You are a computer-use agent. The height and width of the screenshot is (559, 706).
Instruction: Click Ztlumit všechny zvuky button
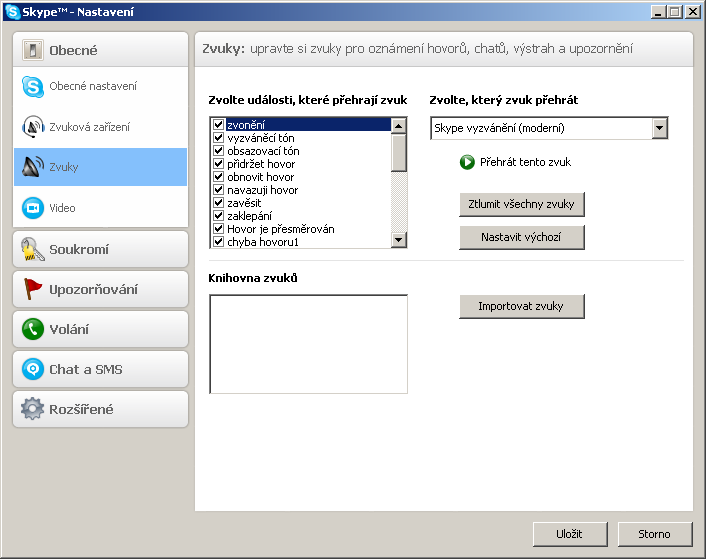(522, 204)
